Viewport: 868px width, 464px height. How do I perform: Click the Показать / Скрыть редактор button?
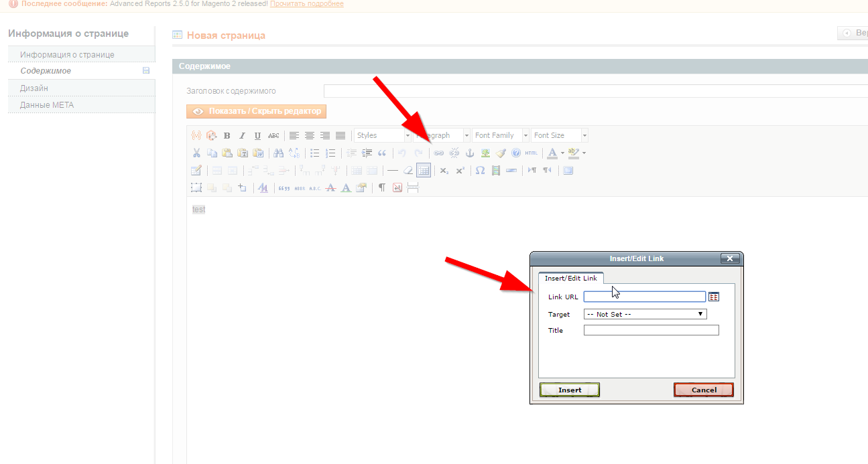(257, 112)
